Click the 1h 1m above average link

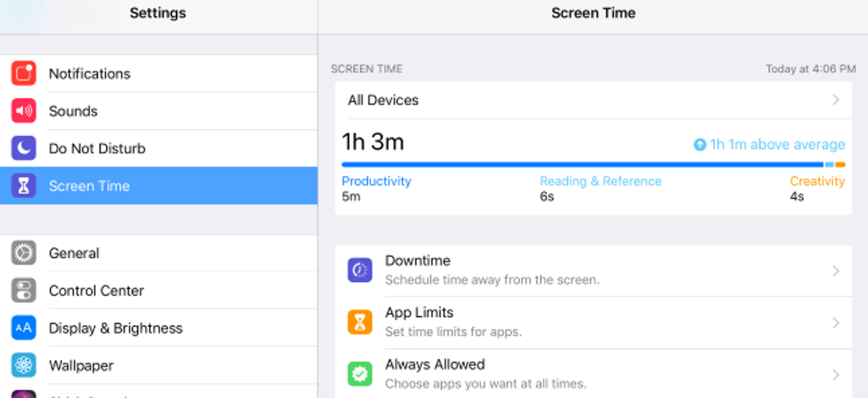coord(769,144)
